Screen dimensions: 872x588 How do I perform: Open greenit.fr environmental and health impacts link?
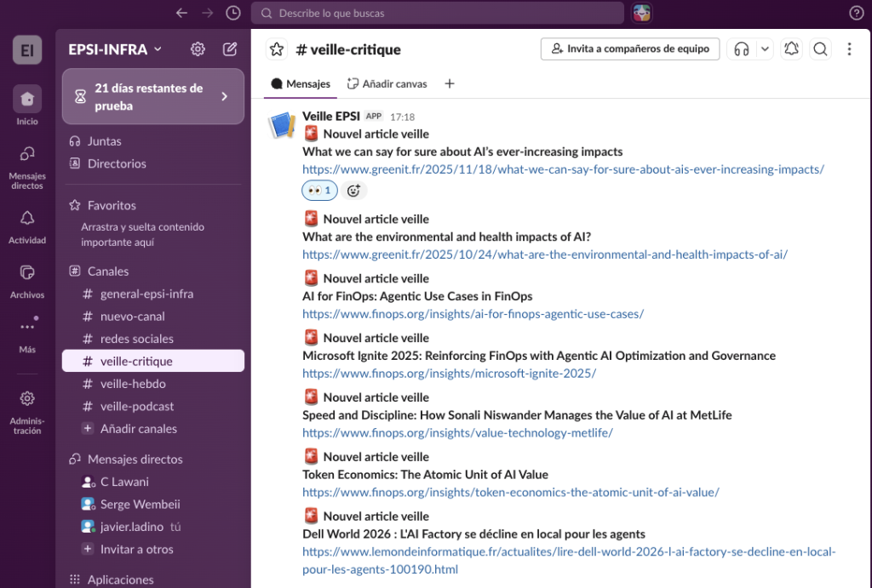(x=545, y=254)
